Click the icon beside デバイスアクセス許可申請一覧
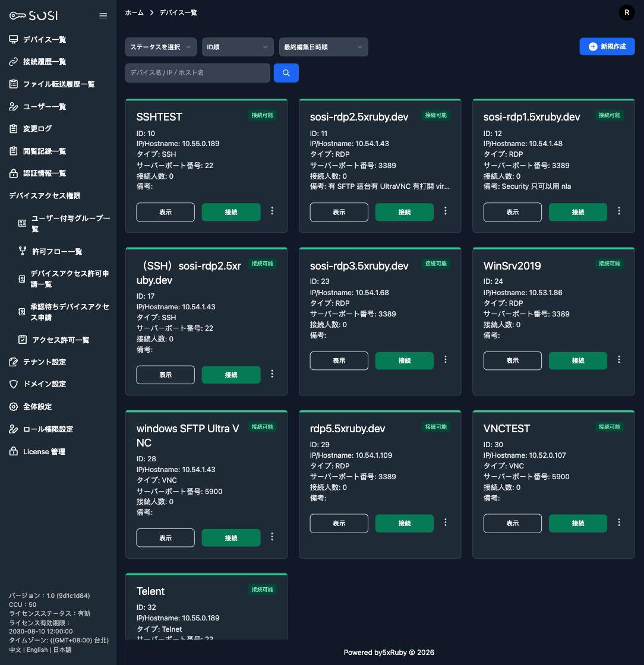Image resolution: width=644 pixels, height=665 pixels. coord(21,278)
